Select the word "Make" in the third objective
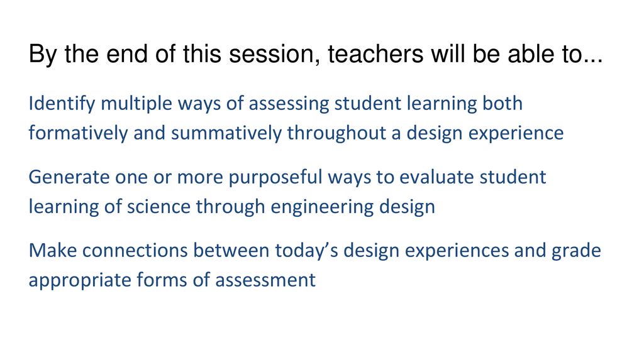This screenshot has height=362, width=644. pos(53,250)
